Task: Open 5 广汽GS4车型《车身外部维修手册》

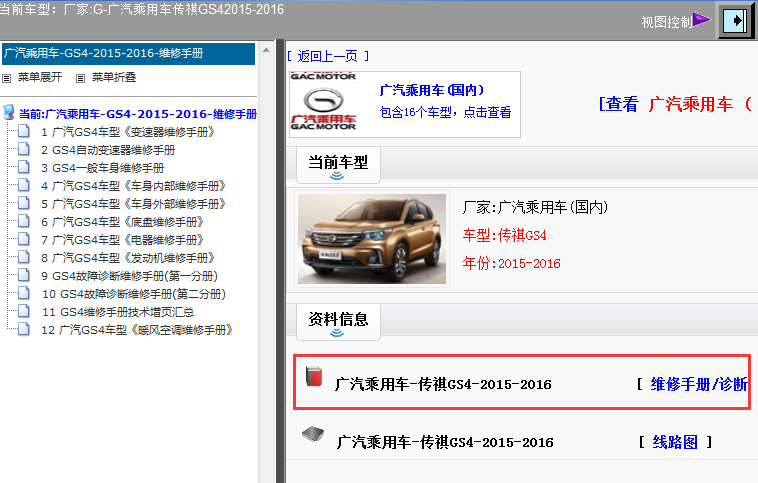Action: coord(133,204)
